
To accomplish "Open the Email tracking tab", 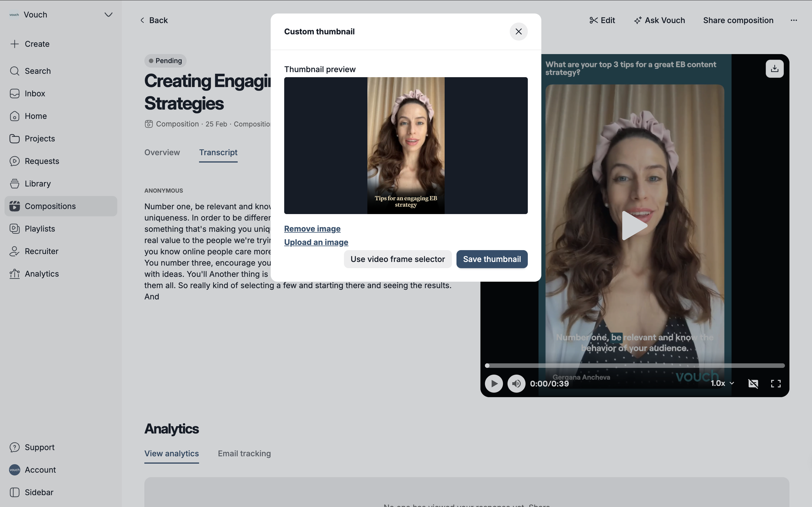I will coord(244,454).
